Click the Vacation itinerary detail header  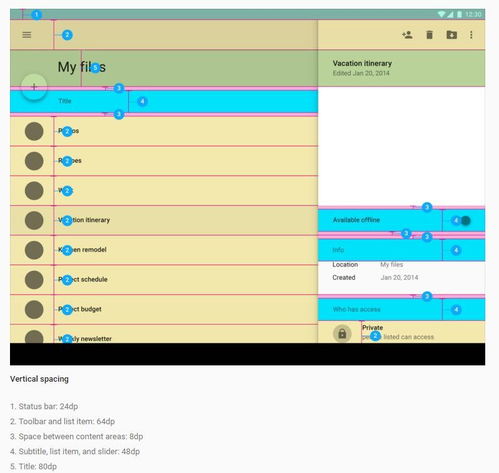(401, 68)
